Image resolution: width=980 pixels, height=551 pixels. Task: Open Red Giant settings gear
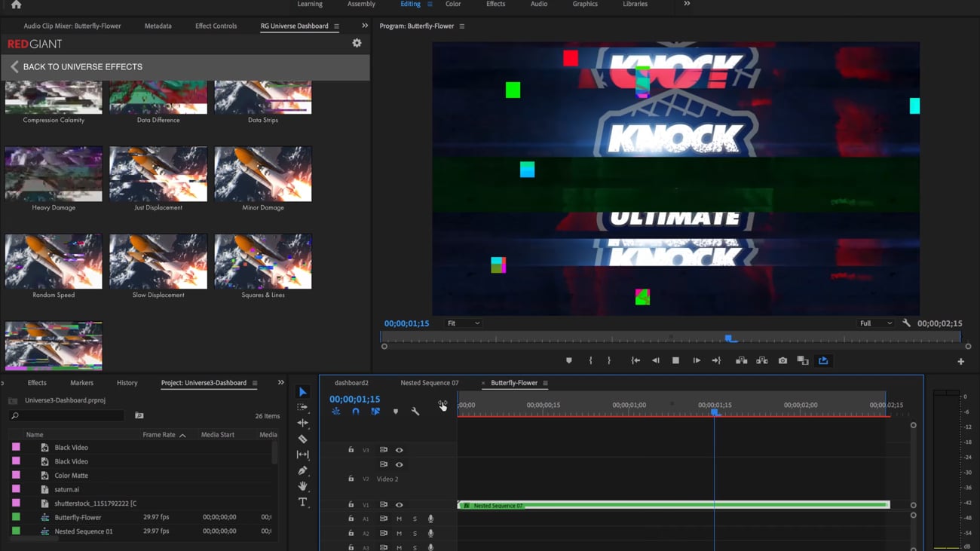[x=357, y=44]
